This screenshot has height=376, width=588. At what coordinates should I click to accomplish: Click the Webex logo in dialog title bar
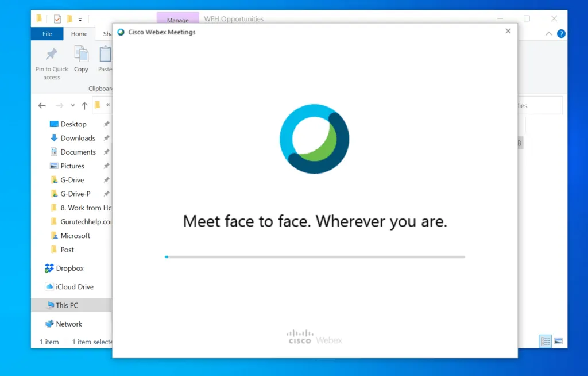tap(121, 32)
